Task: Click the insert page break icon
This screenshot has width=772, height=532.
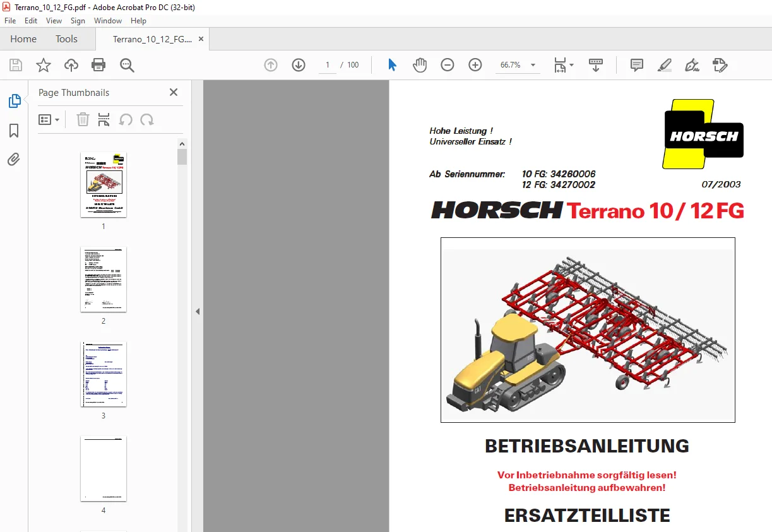Action: pyautogui.click(x=104, y=120)
